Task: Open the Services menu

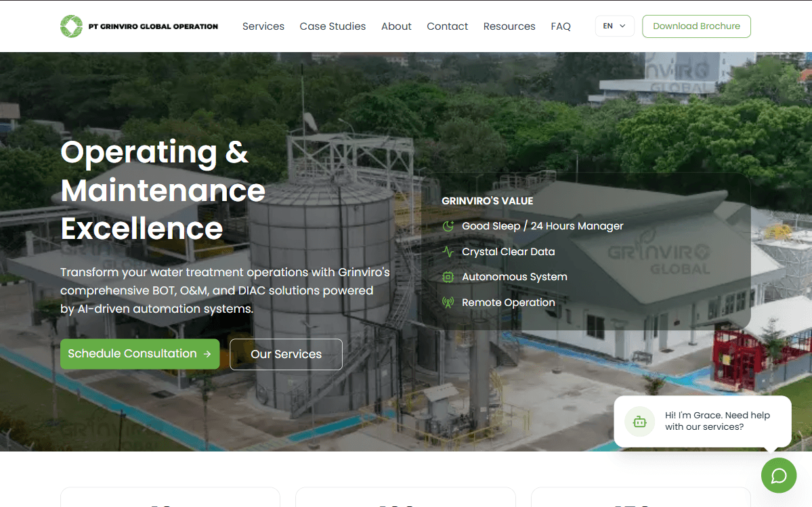Action: point(263,26)
